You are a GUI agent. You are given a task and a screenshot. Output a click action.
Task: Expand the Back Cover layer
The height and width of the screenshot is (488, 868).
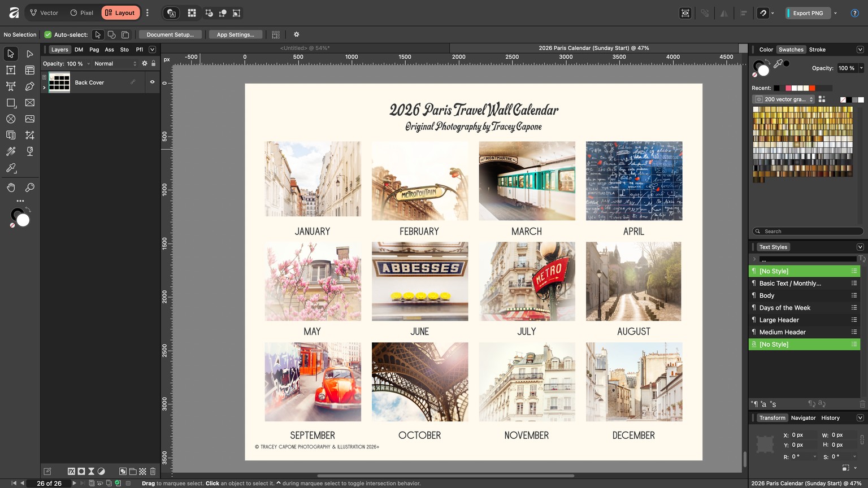point(44,88)
